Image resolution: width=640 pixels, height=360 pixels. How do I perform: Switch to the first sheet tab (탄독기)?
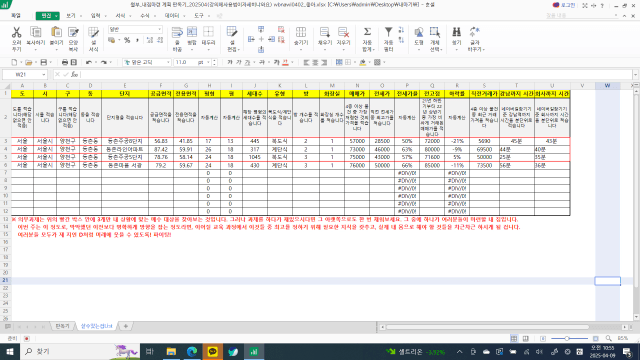coord(62,326)
